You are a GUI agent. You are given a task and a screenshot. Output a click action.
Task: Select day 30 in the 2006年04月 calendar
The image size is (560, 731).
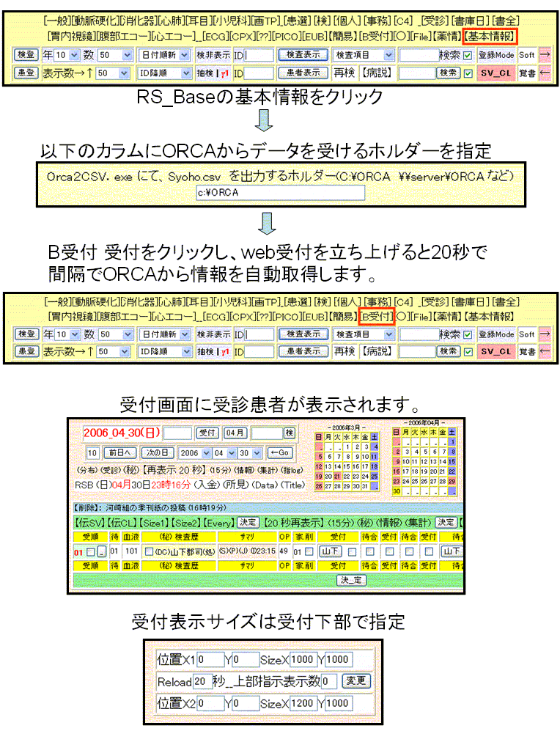396,491
